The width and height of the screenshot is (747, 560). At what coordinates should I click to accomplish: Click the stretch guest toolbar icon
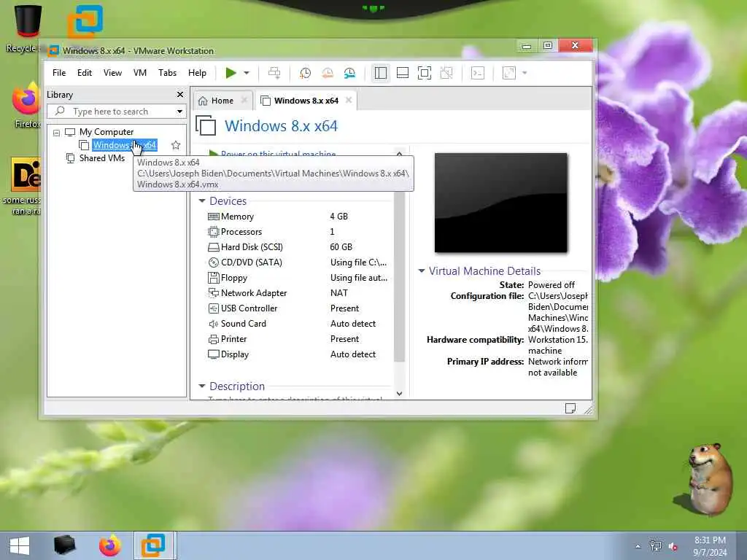point(508,73)
